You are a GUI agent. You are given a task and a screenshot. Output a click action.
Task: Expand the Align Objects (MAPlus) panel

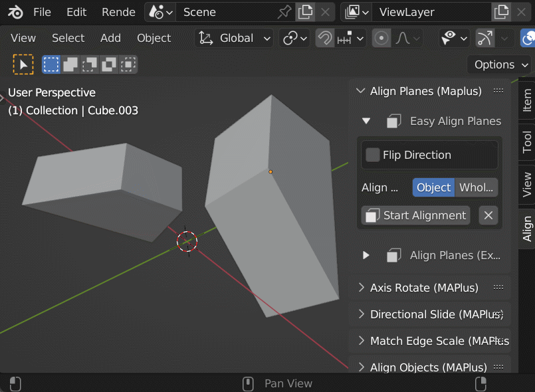click(361, 367)
